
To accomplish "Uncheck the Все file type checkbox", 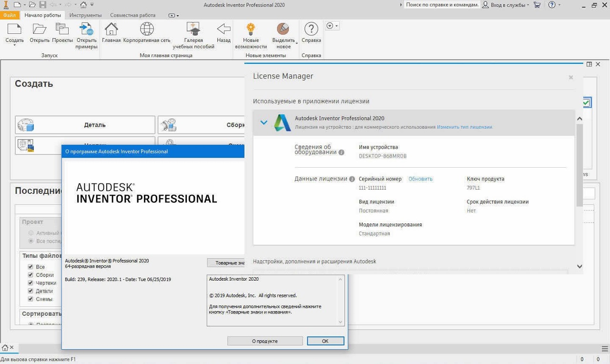I will pos(30,267).
